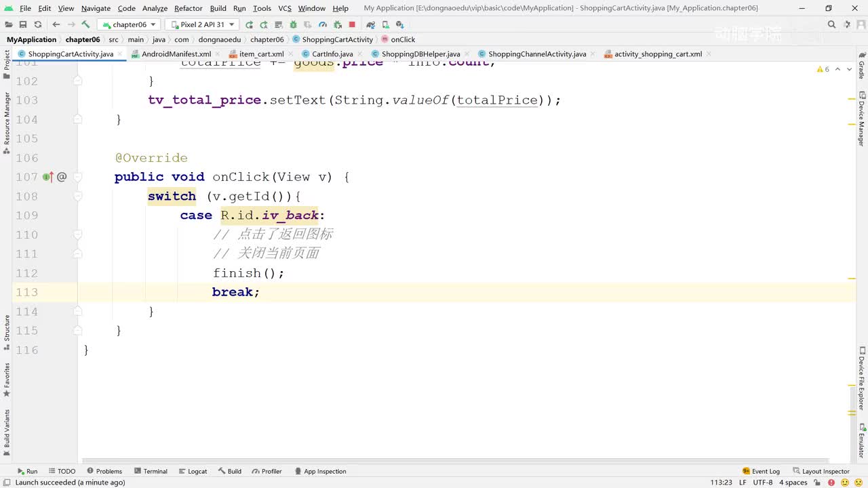The image size is (868, 488).
Task: Click the 4 spaces indent setting
Action: [793, 483]
